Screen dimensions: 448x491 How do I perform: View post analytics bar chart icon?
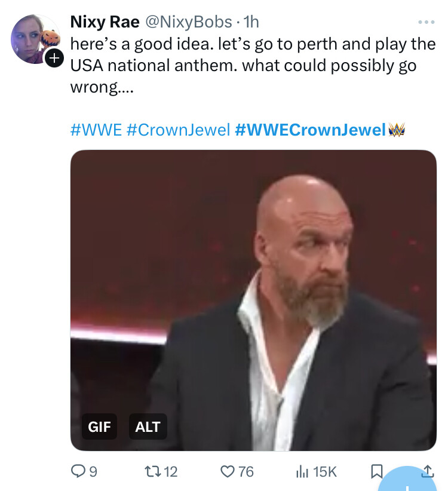302,471
